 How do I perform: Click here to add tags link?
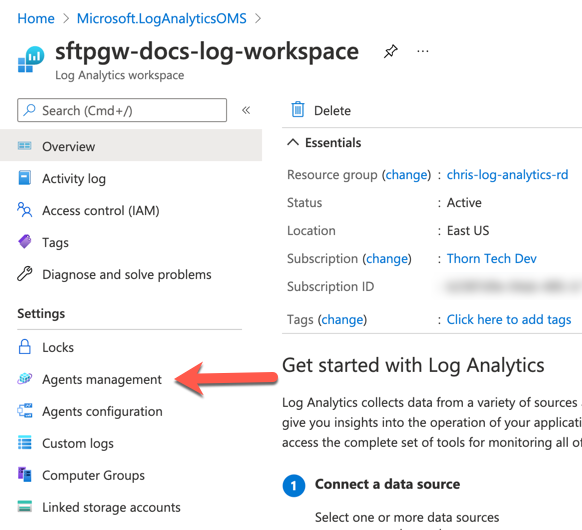point(509,319)
